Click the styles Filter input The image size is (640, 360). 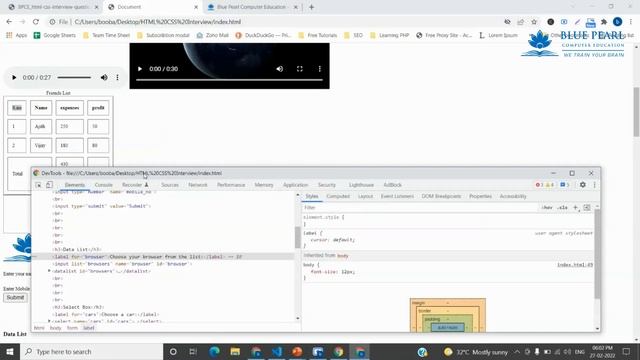[420, 208]
